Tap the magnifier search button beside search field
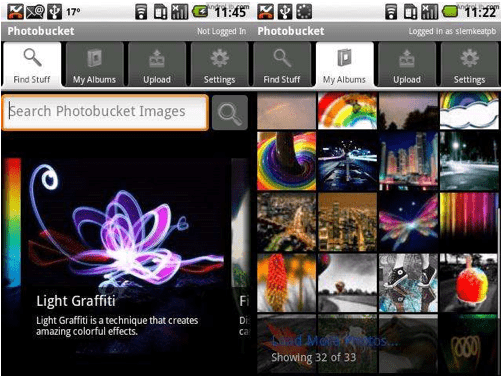Screen dimensions: 502x376 point(230,113)
